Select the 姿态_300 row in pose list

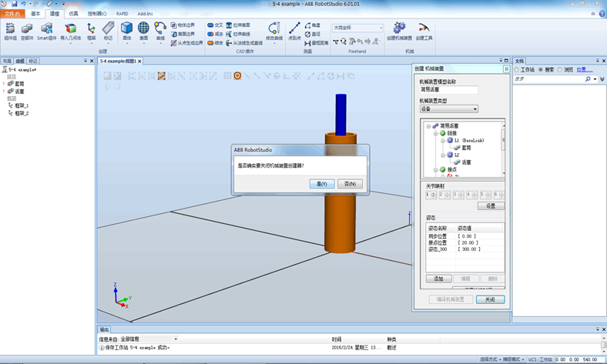[x=465, y=249]
